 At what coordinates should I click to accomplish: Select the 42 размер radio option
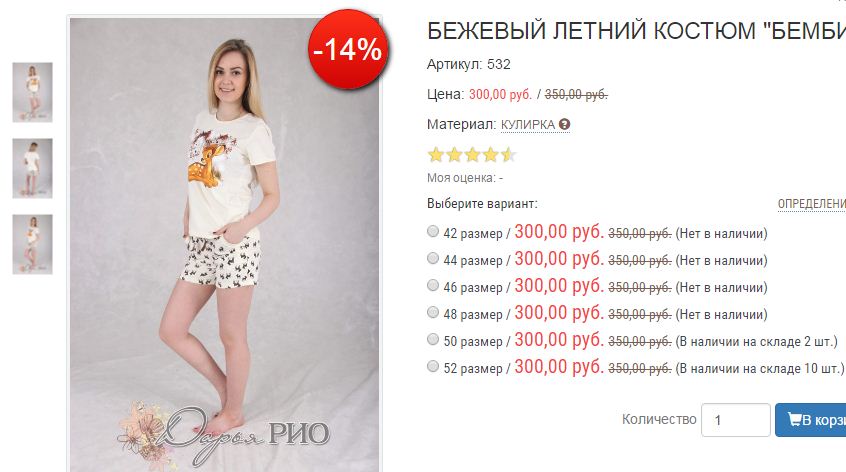[433, 231]
